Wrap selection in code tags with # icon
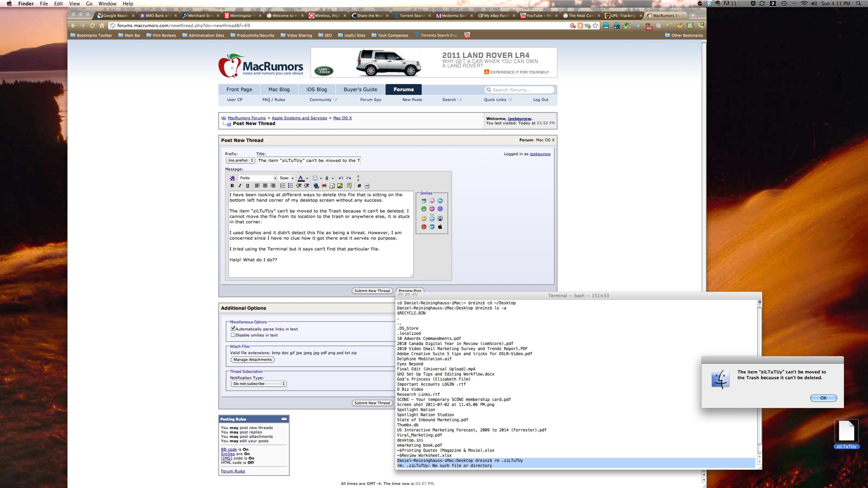This screenshot has width=868, height=488. 359,186
